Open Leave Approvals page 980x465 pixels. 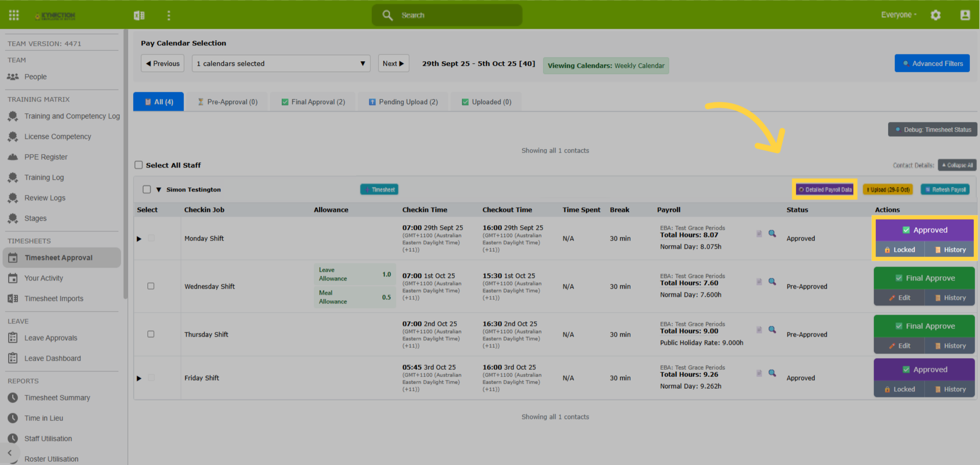(51, 338)
